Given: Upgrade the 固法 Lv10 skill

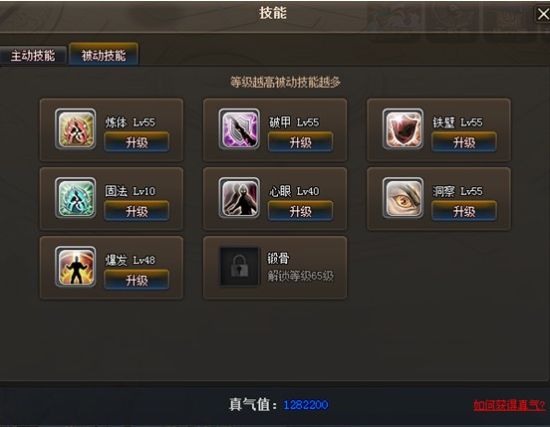Looking at the screenshot, I should [137, 211].
